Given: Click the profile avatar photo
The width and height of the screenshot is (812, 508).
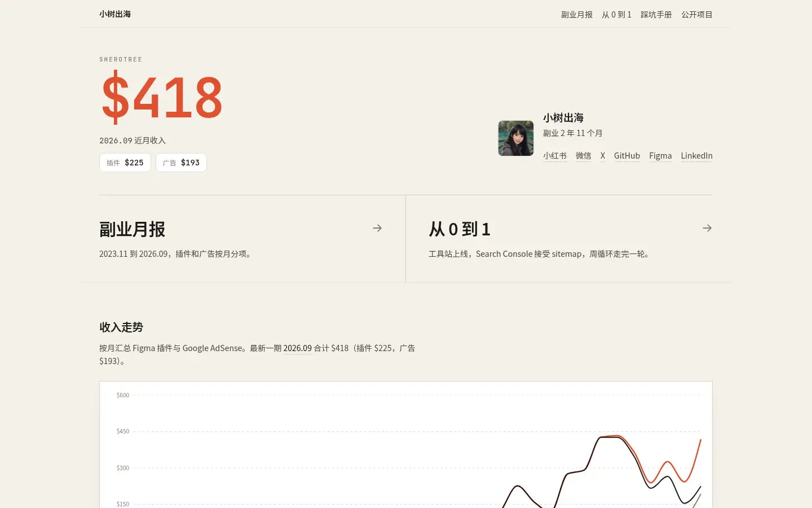Looking at the screenshot, I should [516, 138].
